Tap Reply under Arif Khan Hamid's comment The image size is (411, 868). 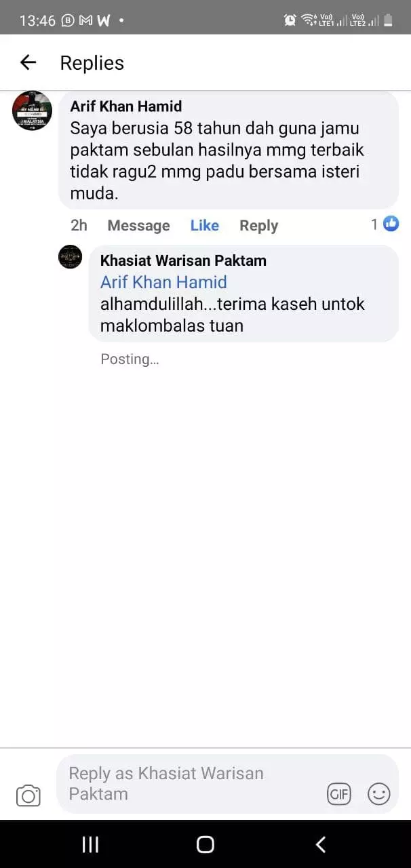pos(258,225)
